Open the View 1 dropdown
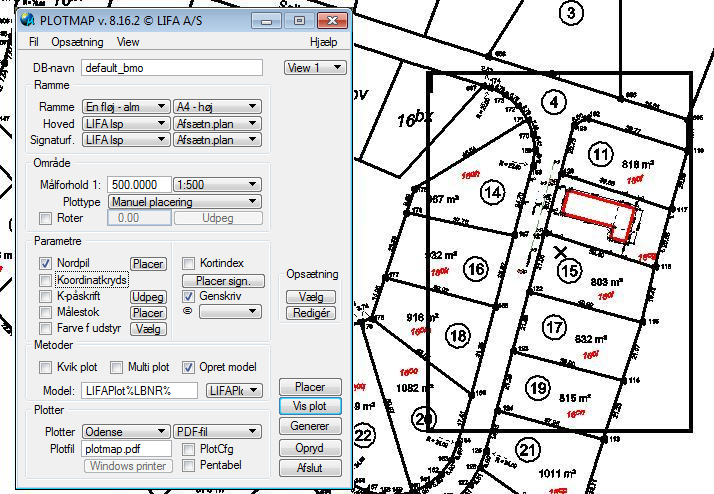 315,68
